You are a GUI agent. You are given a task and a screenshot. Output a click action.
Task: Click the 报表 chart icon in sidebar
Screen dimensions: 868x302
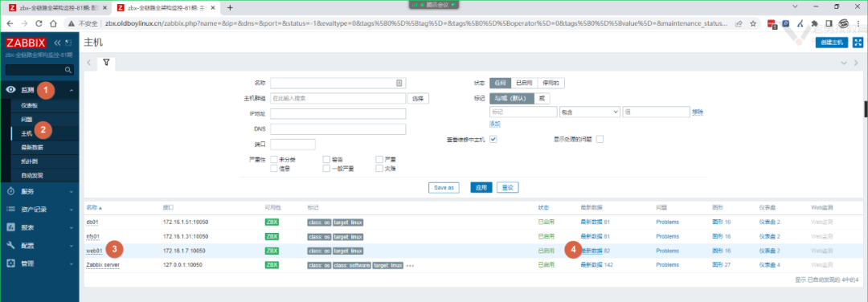(10, 227)
